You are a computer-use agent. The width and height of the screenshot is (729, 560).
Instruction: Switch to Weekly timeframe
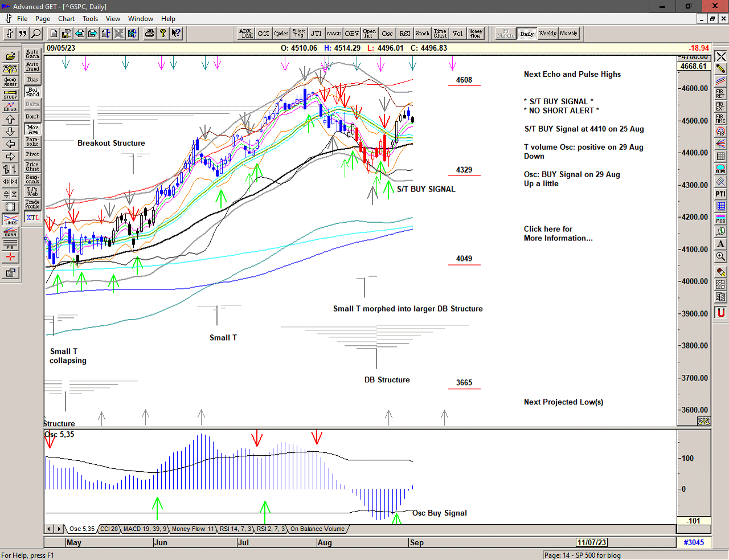point(547,34)
